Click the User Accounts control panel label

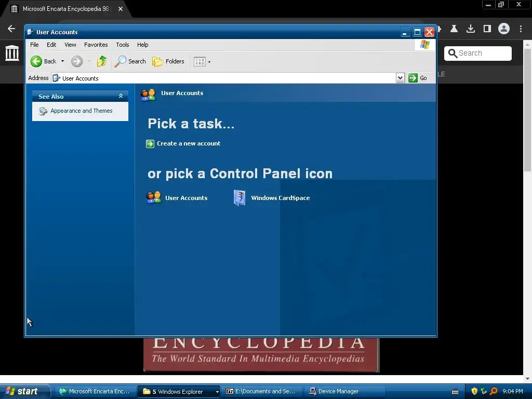[187, 198]
